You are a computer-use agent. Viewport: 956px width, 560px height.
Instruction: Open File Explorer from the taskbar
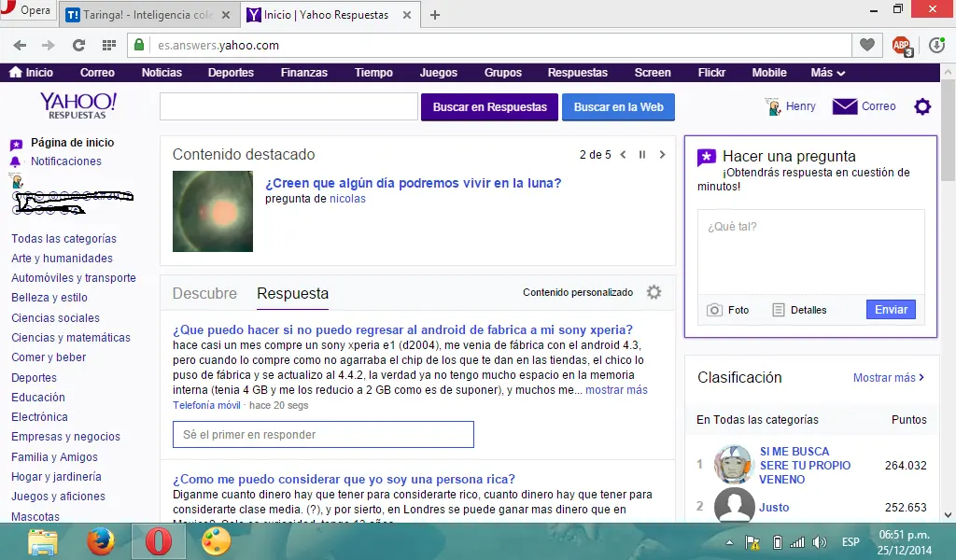coord(43,541)
